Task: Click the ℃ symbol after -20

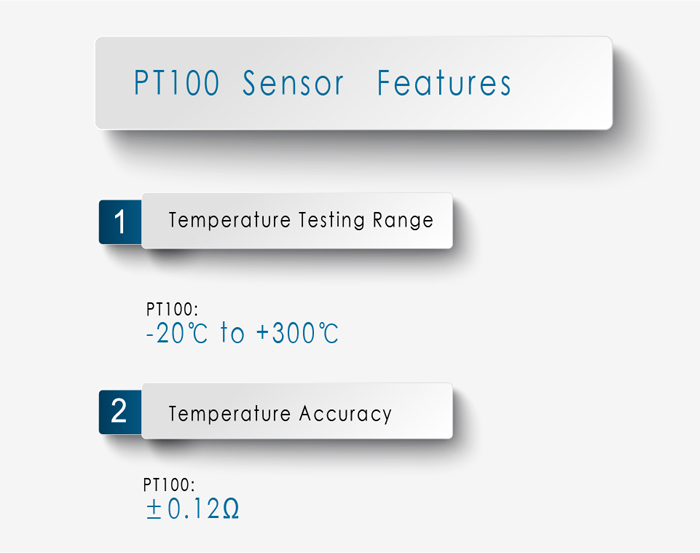Action: pos(196,334)
